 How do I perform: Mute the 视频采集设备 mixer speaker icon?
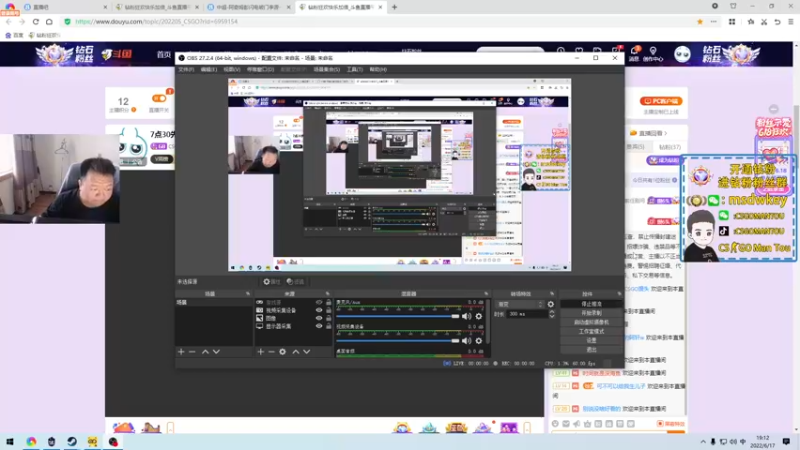pyautogui.click(x=466, y=340)
